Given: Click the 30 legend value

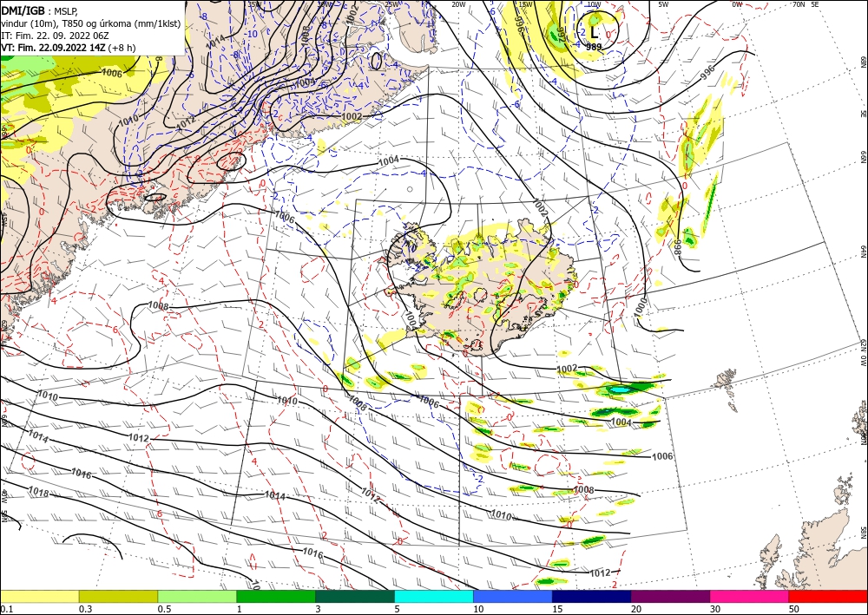Looking at the screenshot, I should coord(716,609).
